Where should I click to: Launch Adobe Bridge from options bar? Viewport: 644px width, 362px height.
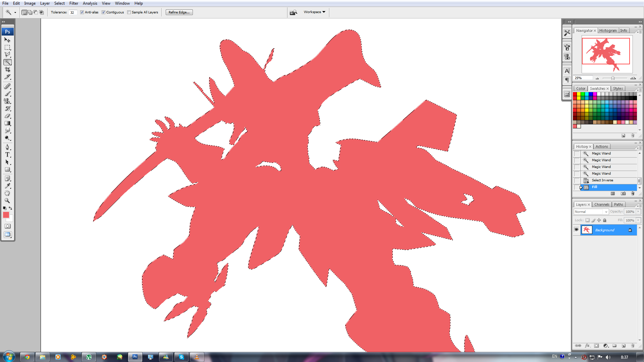point(293,12)
